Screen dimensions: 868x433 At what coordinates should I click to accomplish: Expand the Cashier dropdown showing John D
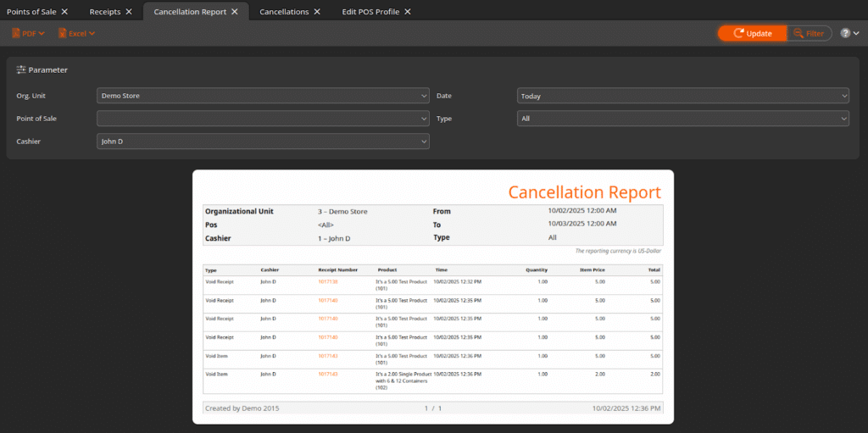(x=263, y=142)
